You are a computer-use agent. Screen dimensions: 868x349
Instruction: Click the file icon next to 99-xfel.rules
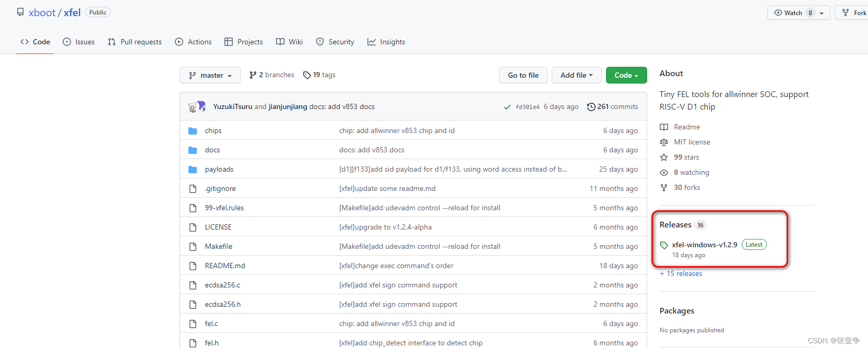coord(193,208)
